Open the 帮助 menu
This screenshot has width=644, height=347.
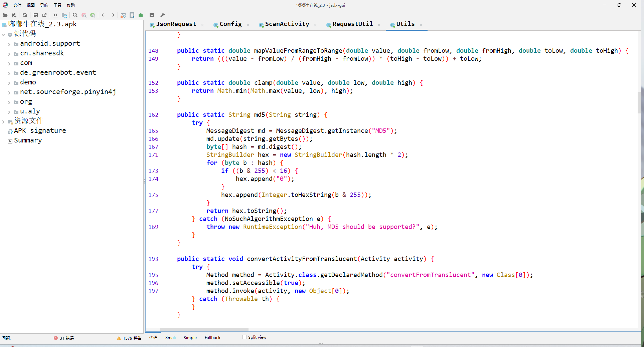tap(71, 5)
